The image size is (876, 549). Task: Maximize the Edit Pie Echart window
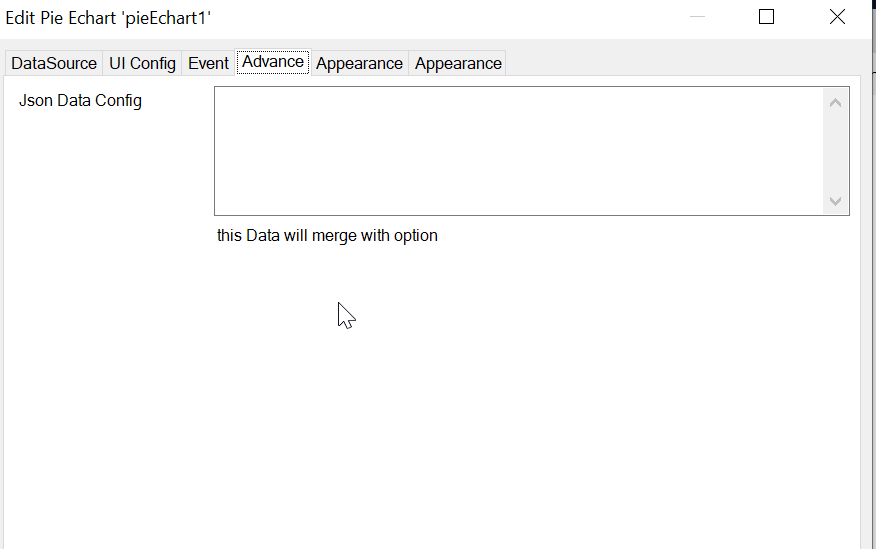pyautogui.click(x=766, y=17)
